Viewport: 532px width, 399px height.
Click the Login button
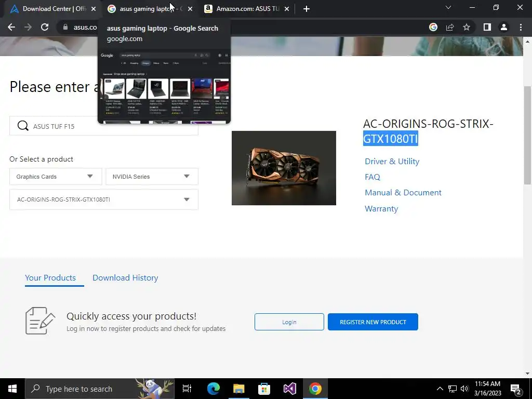[x=289, y=322]
